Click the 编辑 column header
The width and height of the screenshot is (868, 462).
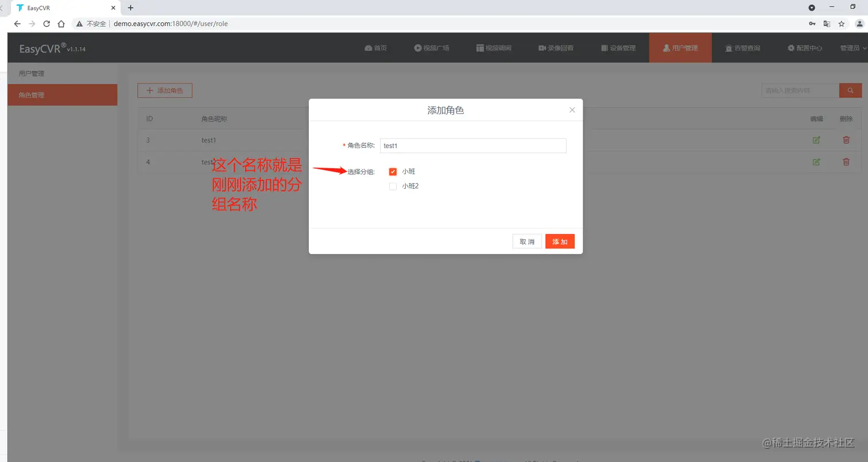816,119
